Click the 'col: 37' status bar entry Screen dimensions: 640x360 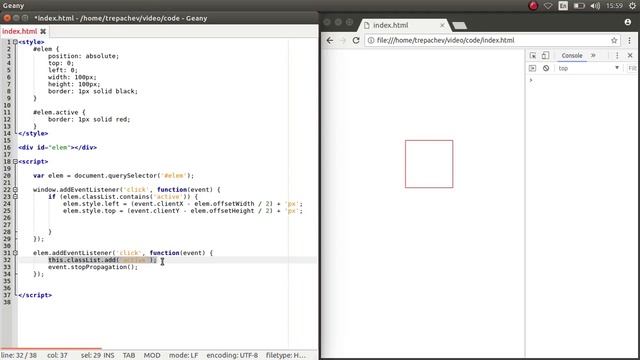(57, 356)
